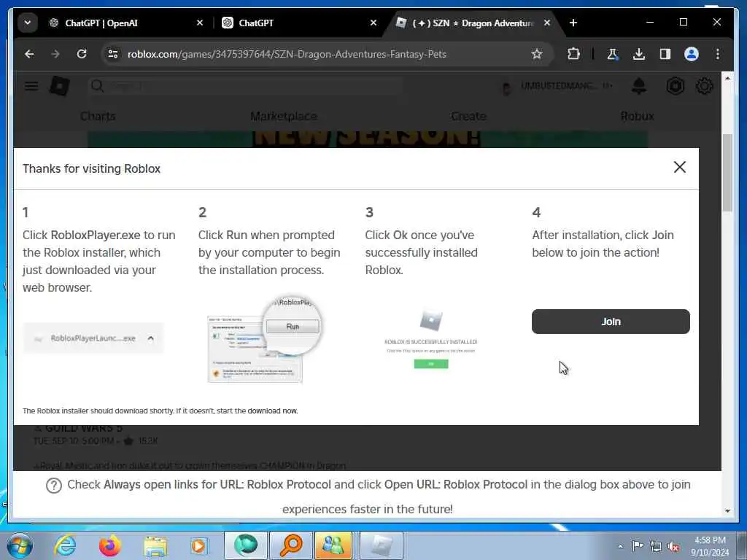Close the ChatGPT | OpenAI tab
The image size is (747, 560).
tap(200, 23)
